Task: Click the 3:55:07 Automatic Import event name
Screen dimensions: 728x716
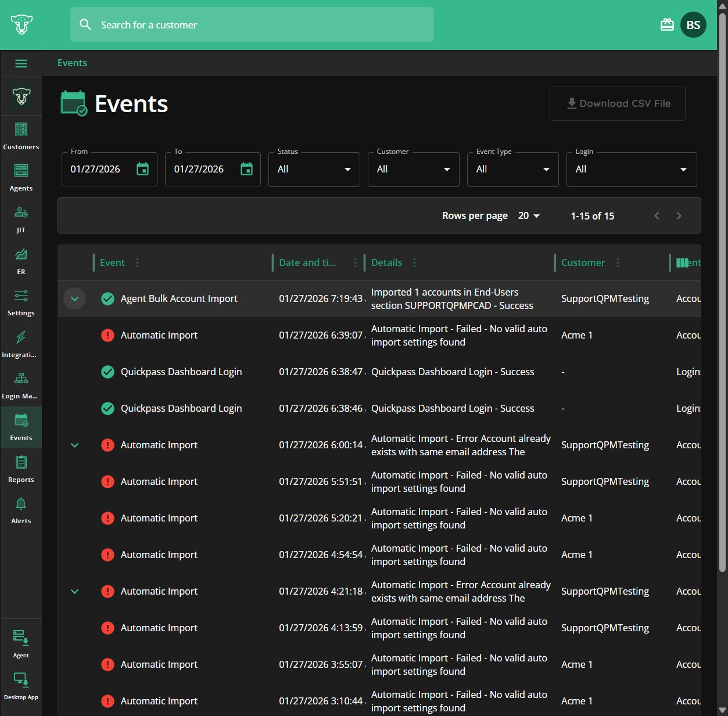Action: point(159,664)
